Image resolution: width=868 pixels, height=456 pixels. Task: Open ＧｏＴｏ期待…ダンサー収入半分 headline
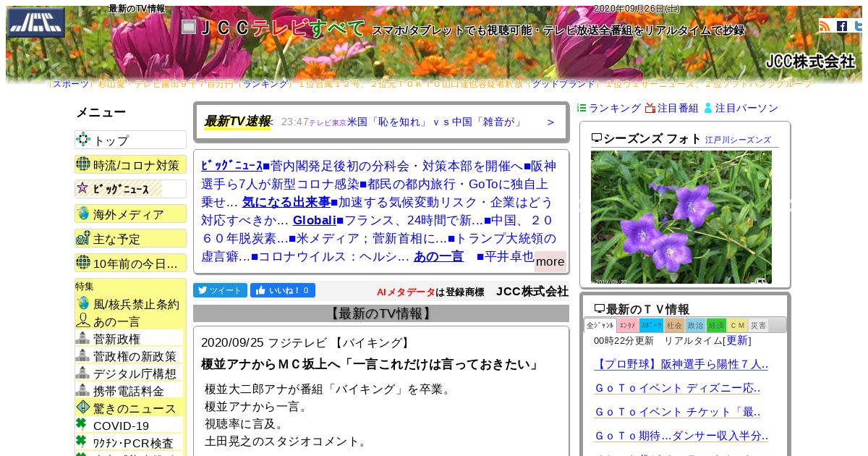coord(681,436)
